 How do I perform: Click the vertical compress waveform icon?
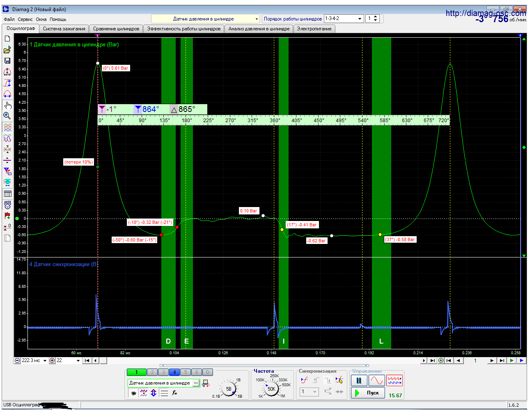tap(7, 150)
